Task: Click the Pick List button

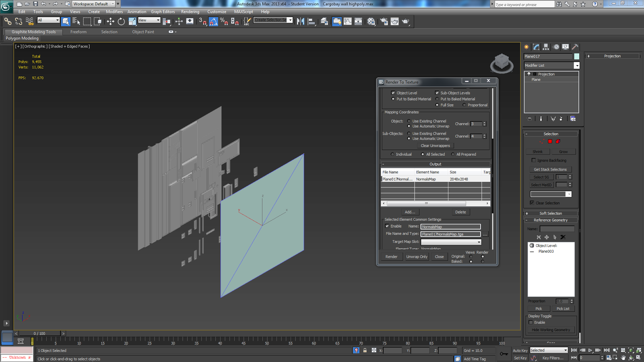Action: coord(563,309)
